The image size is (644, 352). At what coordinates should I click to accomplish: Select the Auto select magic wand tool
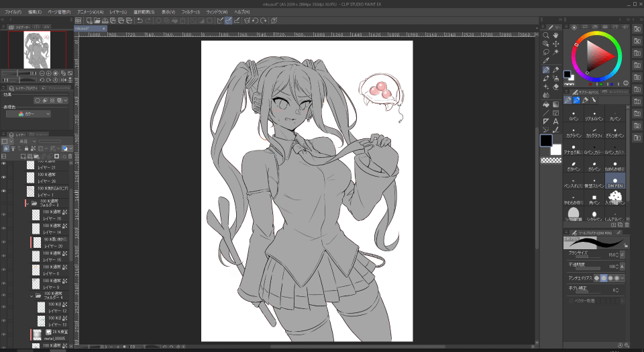[x=555, y=52]
